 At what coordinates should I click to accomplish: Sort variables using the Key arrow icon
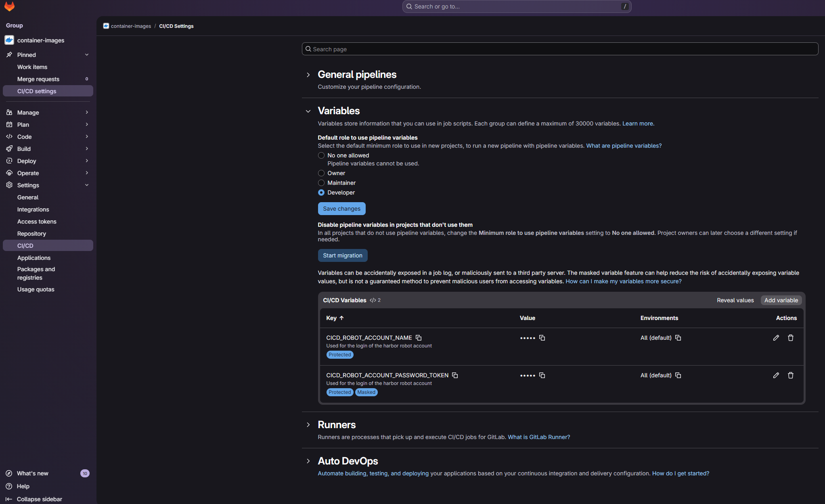click(341, 318)
